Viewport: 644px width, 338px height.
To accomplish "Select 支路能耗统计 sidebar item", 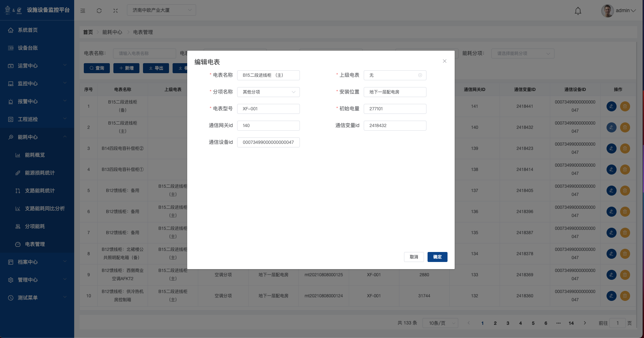I will (x=40, y=191).
